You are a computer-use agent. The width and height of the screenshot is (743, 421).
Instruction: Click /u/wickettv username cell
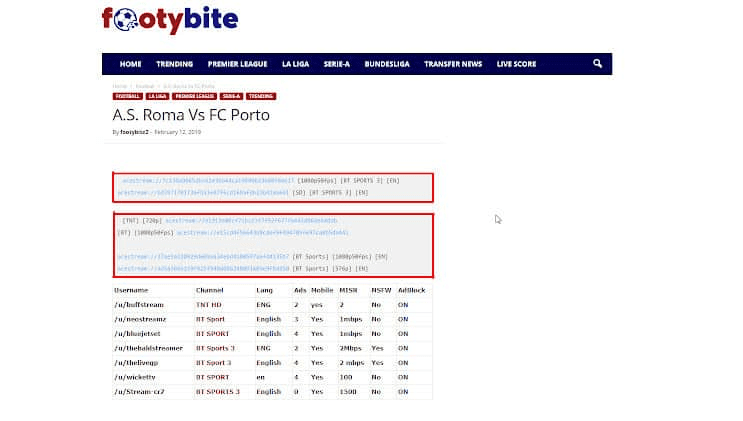click(x=135, y=377)
